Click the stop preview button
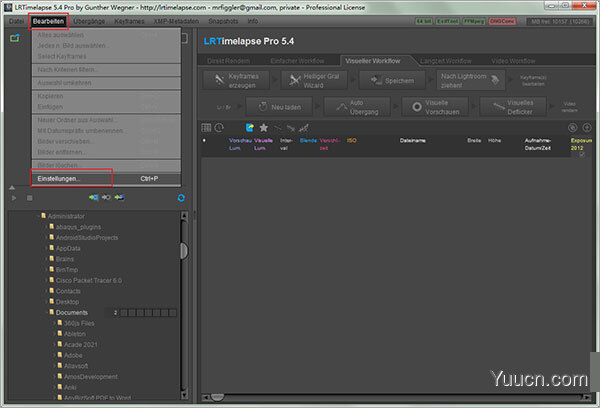The image size is (600, 408). click(29, 198)
